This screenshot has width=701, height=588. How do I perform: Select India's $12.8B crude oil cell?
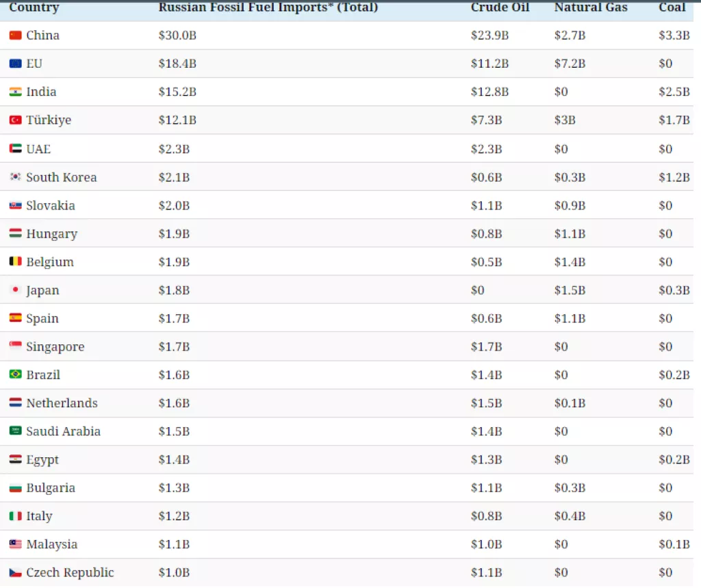489,92
